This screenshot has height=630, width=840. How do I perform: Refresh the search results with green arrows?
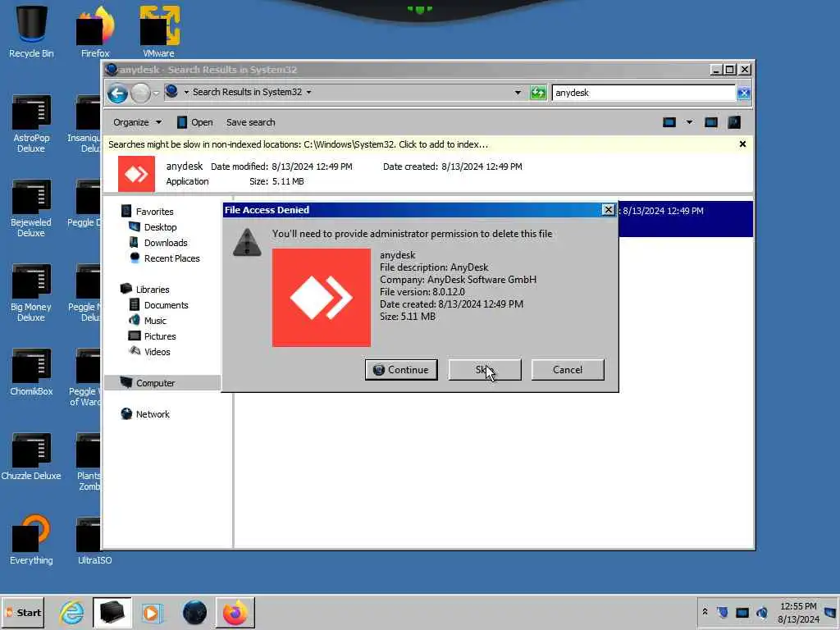538,93
